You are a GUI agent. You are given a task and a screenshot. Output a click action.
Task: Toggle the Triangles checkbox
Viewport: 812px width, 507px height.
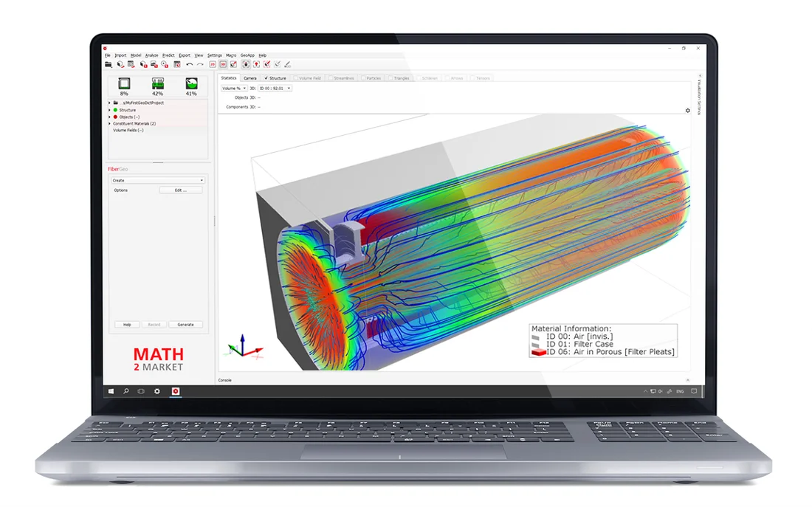point(391,77)
